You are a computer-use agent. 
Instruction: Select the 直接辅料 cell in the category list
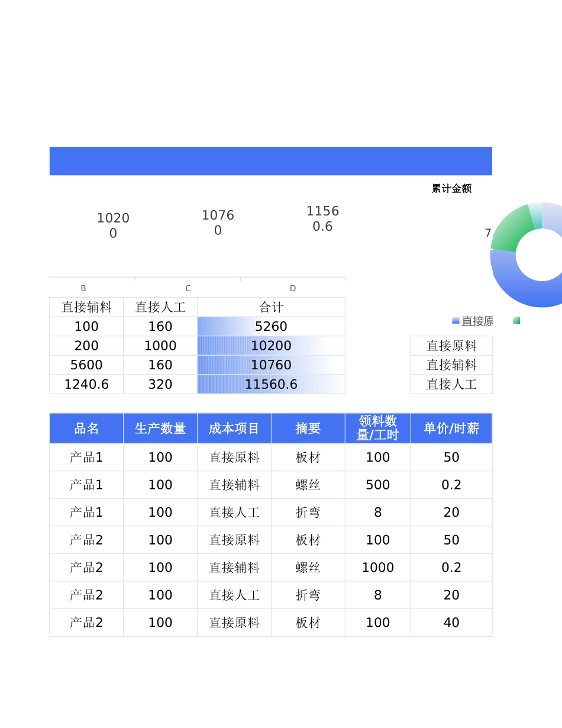pyautogui.click(x=451, y=365)
